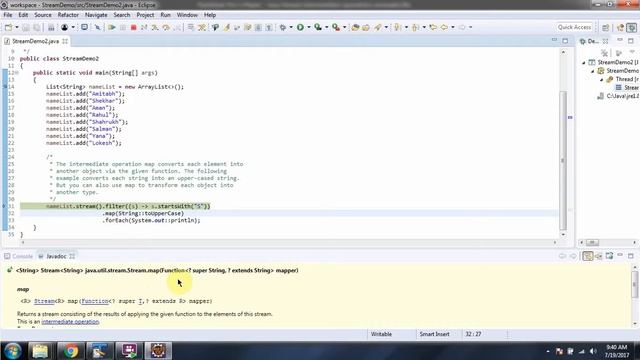The height and width of the screenshot is (360, 640).
Task: Minimize the editor area
Action: point(554,41)
